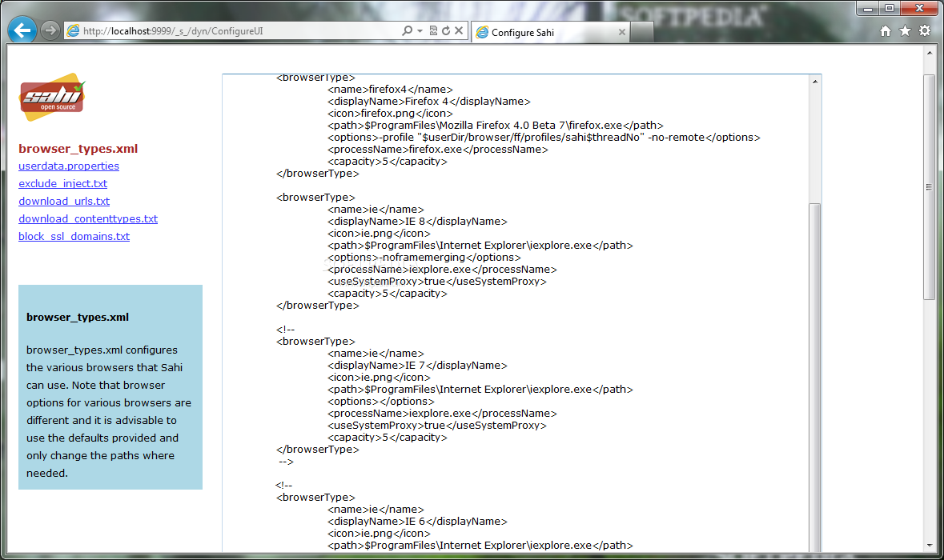Click the IE page icon in address bar
The image size is (944, 560).
coord(73,30)
